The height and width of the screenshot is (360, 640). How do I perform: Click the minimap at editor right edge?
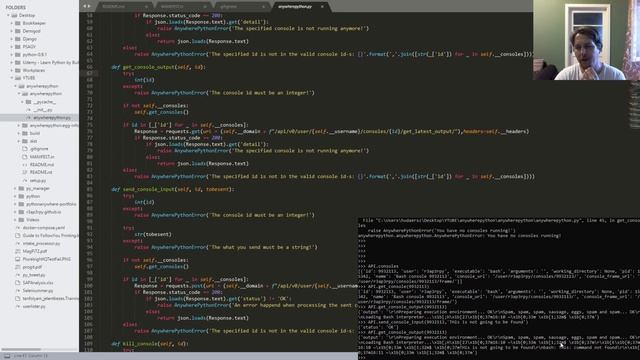pos(635,106)
